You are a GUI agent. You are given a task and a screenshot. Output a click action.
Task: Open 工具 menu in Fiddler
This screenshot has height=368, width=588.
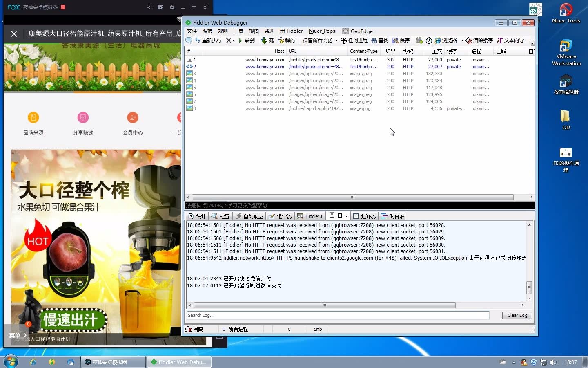coord(238,31)
